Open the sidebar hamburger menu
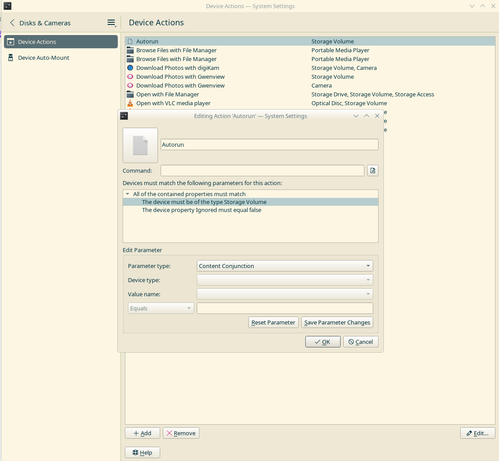 [x=111, y=23]
